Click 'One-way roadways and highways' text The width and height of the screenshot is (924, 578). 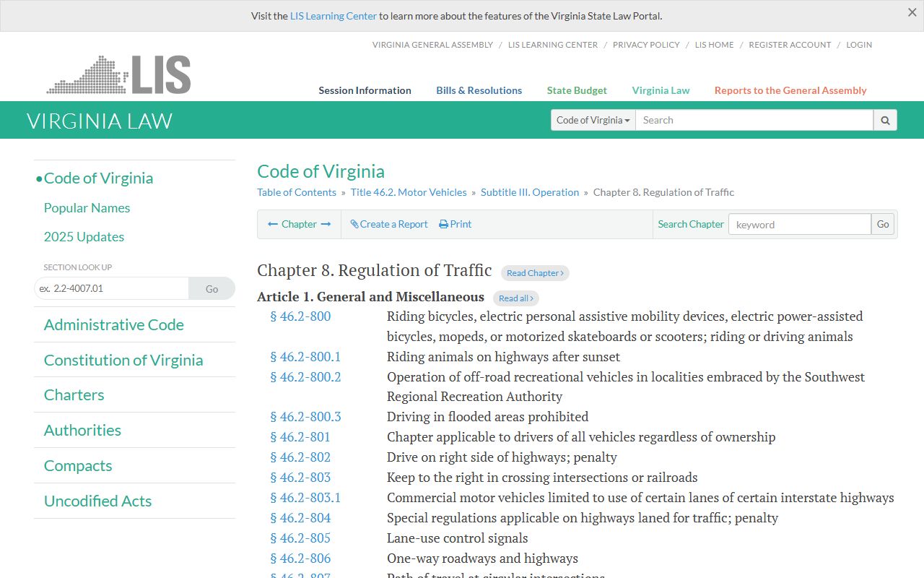coord(482,558)
